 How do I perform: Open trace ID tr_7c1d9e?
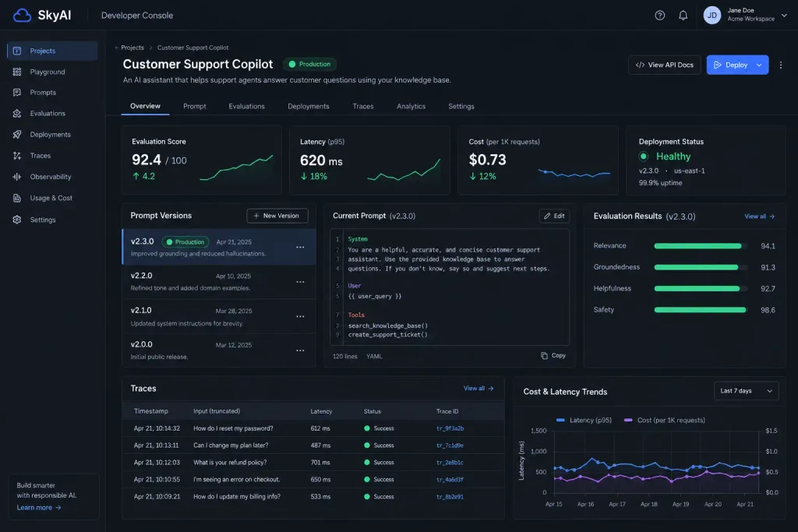point(450,445)
